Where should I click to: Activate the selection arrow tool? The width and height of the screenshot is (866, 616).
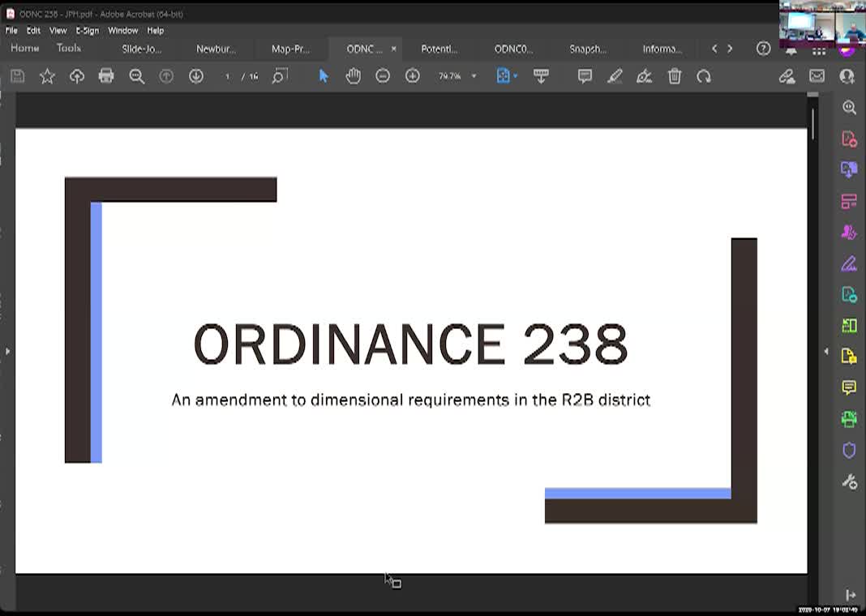click(x=324, y=76)
